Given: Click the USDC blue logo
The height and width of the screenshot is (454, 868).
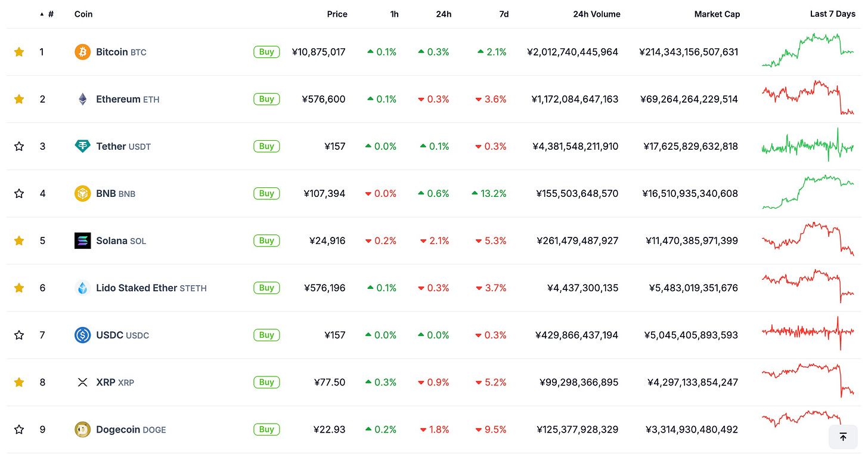Looking at the screenshot, I should coord(82,335).
